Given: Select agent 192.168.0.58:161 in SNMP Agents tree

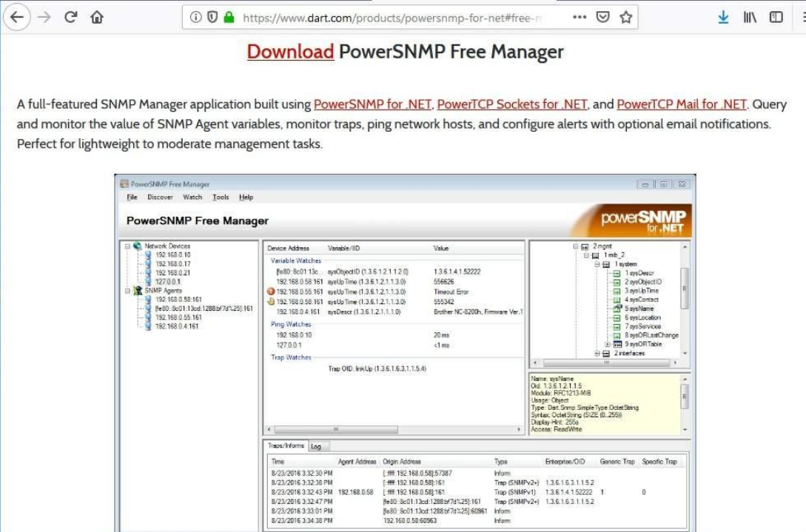Looking at the screenshot, I should pos(178,299).
